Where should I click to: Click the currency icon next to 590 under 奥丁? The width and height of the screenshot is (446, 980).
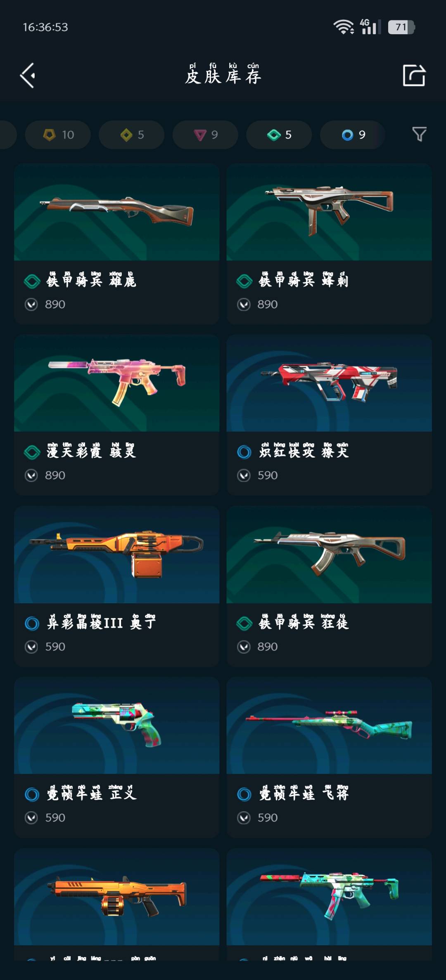pyautogui.click(x=31, y=647)
